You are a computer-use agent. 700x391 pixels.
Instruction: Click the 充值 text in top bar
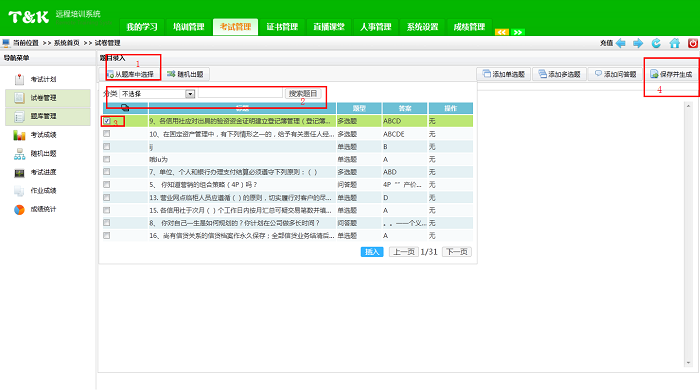tap(606, 43)
